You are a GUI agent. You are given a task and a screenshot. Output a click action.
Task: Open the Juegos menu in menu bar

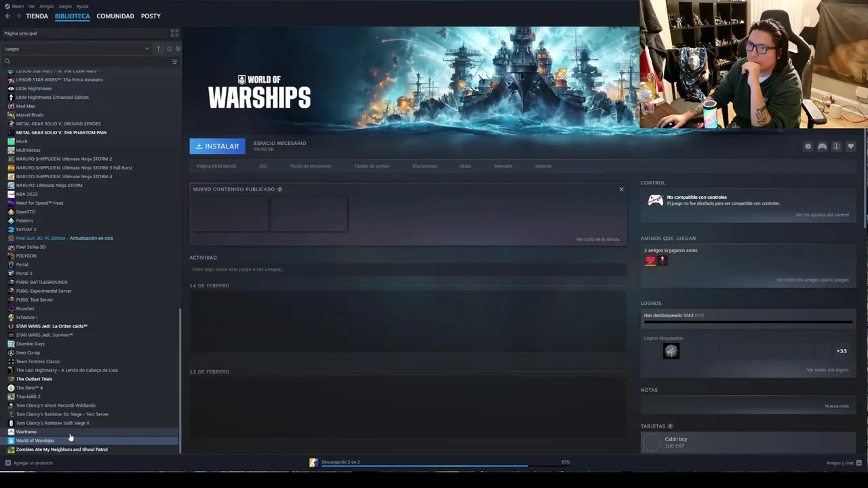pyautogui.click(x=65, y=6)
